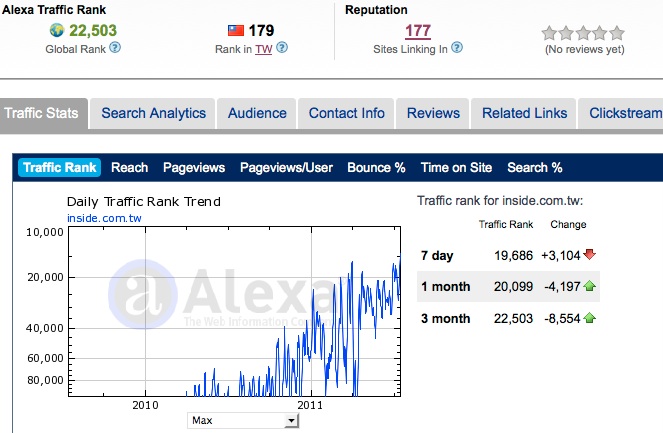Open help icon next to Sites Linking In
663x433 pixels.
[457, 47]
